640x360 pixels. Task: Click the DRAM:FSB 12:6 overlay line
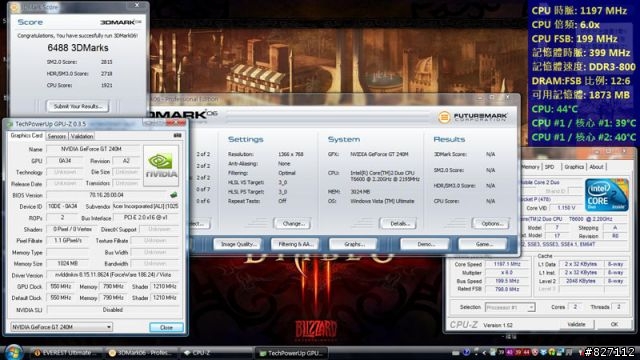[581, 81]
